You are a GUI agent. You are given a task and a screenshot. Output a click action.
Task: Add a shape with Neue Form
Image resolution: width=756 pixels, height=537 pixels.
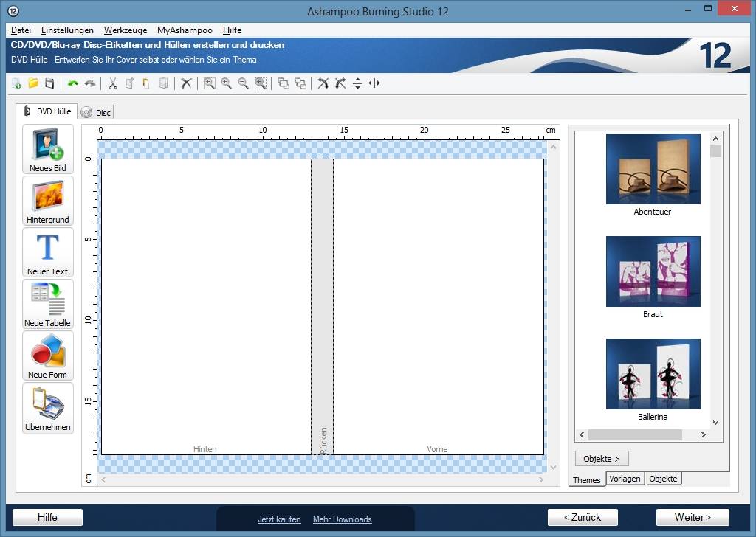click(48, 356)
